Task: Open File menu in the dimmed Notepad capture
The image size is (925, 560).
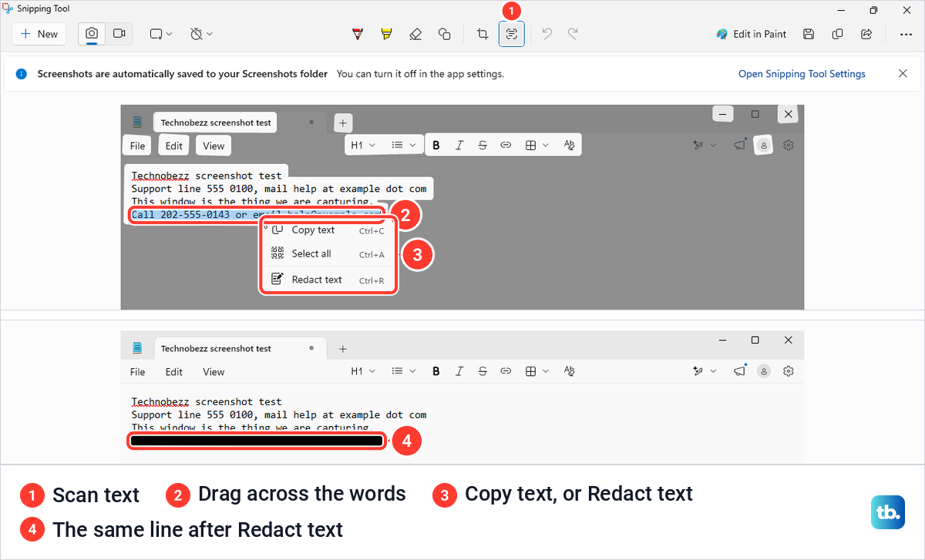Action: click(x=137, y=146)
